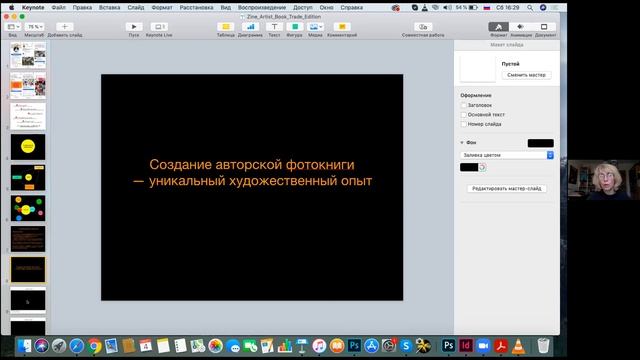Open the Справка menu
The height and width of the screenshot is (360, 640).
pyautogui.click(x=351, y=7)
